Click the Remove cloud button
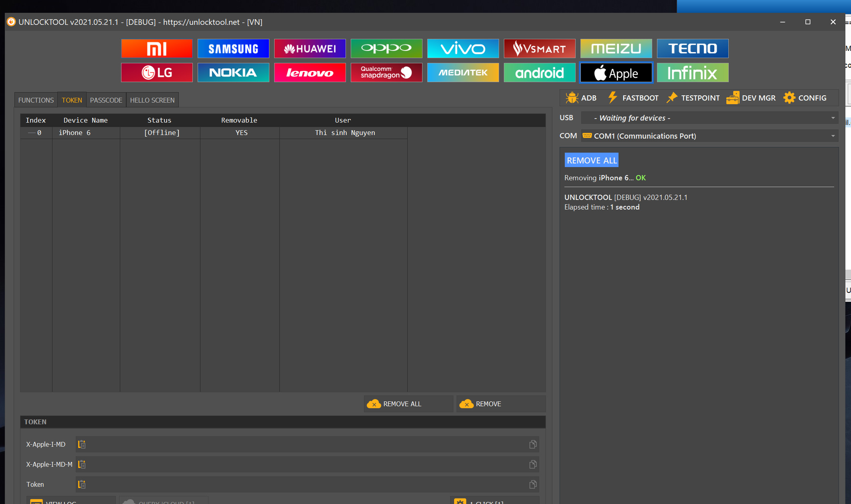This screenshot has width=851, height=504. click(501, 404)
